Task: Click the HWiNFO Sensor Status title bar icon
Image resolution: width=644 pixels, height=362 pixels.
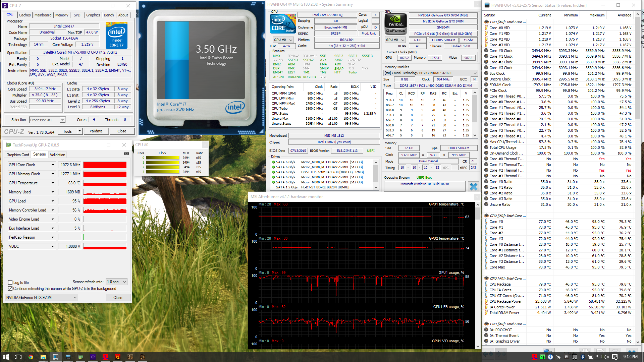Action: 486,5
